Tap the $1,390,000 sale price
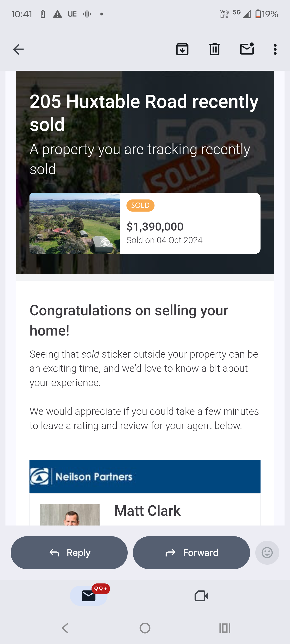Viewport: 290px width, 644px height. (155, 227)
